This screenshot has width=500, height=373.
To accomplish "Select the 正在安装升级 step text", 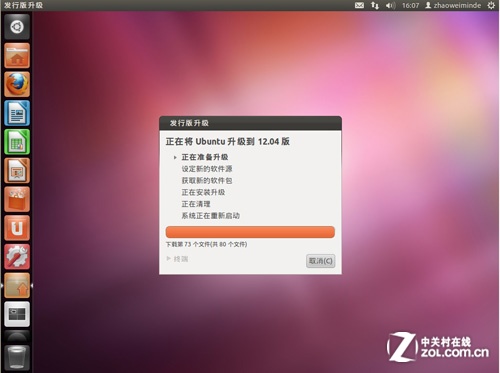I will click(203, 192).
